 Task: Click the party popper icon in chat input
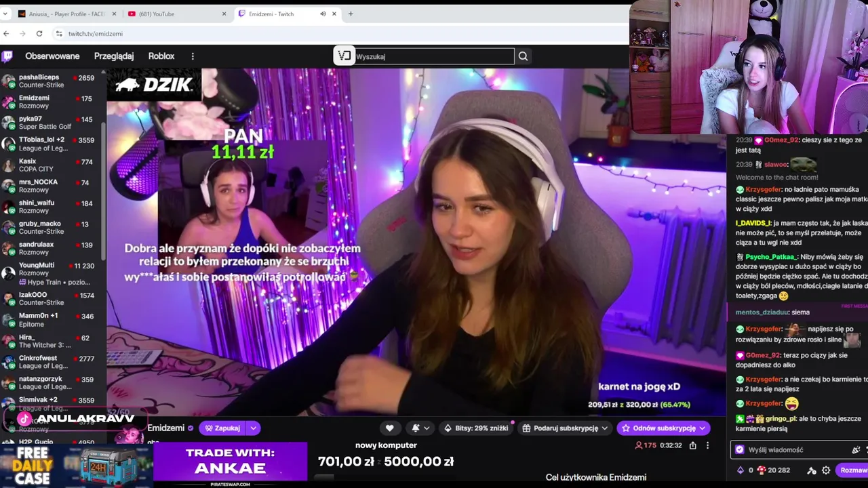[856, 449]
